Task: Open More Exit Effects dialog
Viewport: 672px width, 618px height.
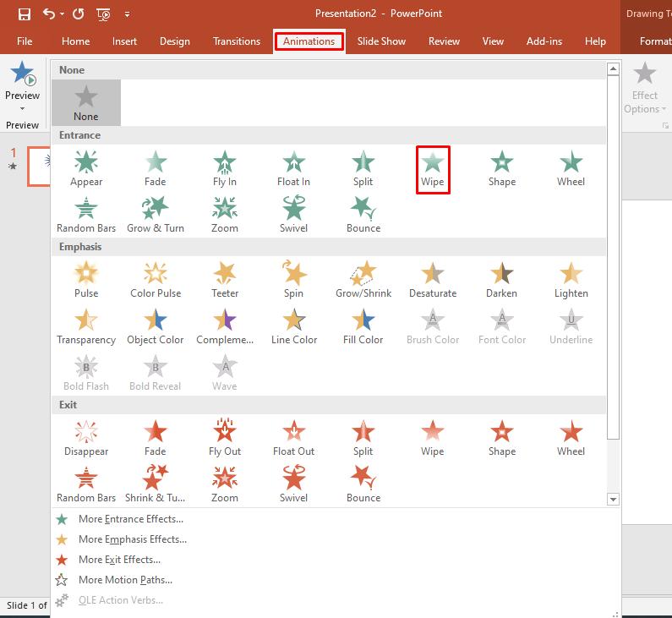Action: point(119,560)
